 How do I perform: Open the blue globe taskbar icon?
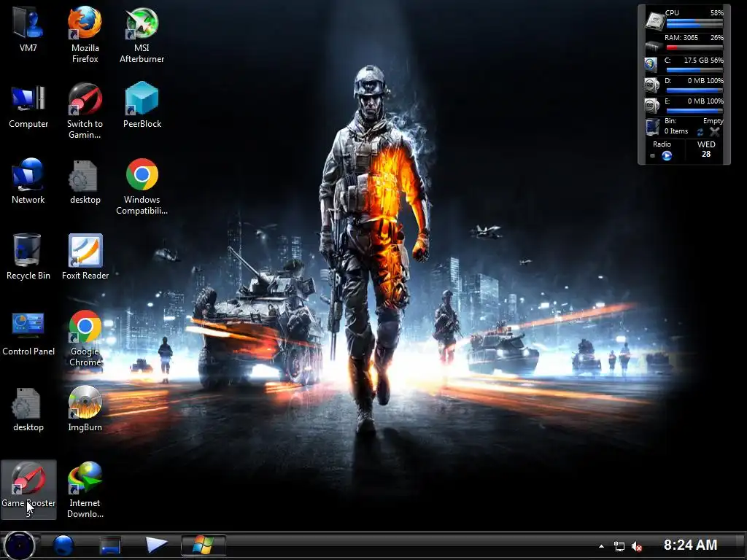coord(63,545)
